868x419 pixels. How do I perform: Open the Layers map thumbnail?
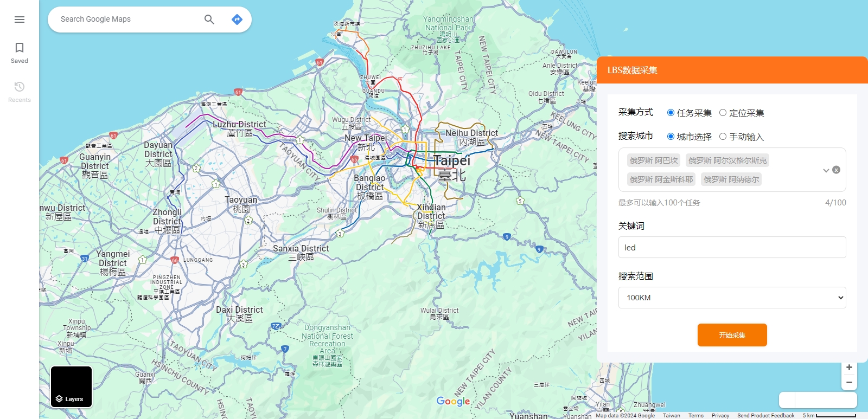(x=71, y=386)
